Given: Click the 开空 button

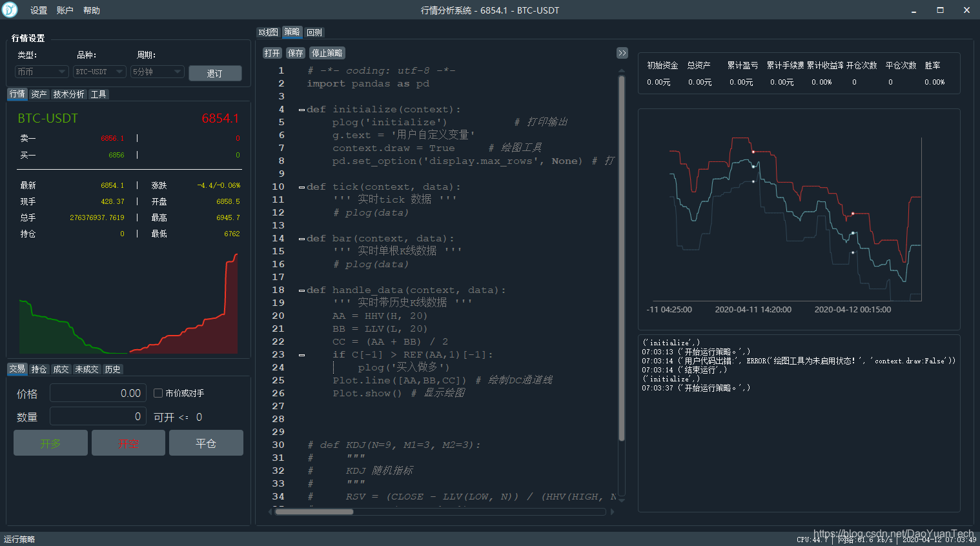Looking at the screenshot, I should click(128, 443).
